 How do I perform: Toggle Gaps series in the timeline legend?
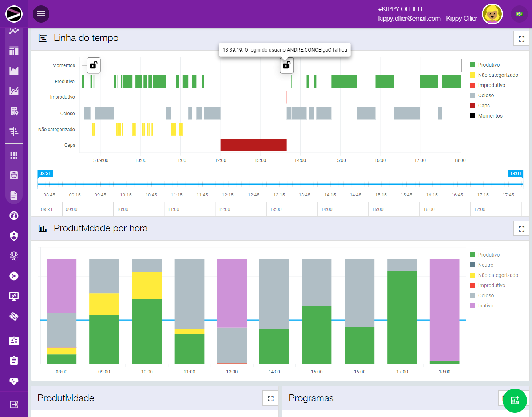point(483,106)
